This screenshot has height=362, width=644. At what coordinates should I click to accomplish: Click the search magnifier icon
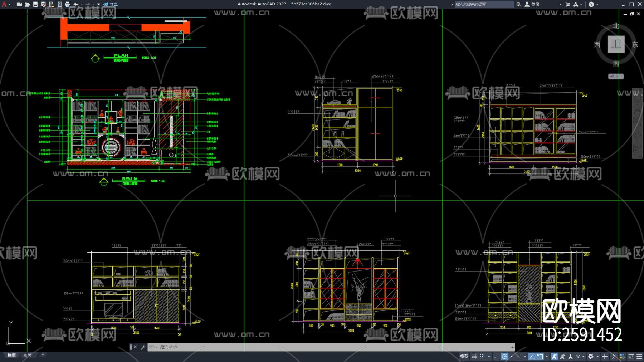518,4
